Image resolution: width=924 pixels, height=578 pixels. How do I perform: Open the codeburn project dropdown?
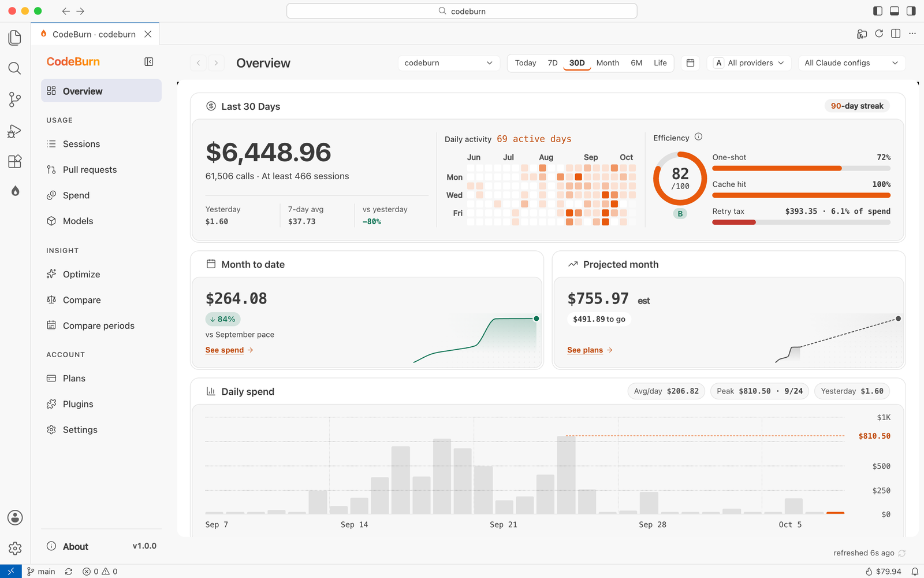(449, 63)
